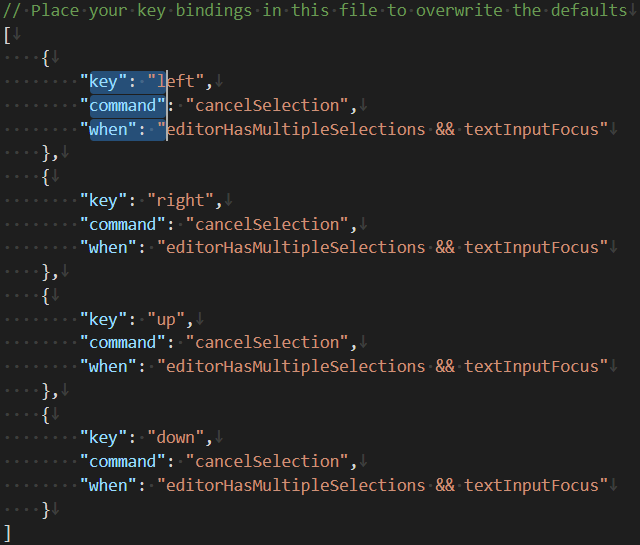Screen dimensions: 640x545
Task: Click "cancelSelection" in the left binding
Action: [272, 106]
